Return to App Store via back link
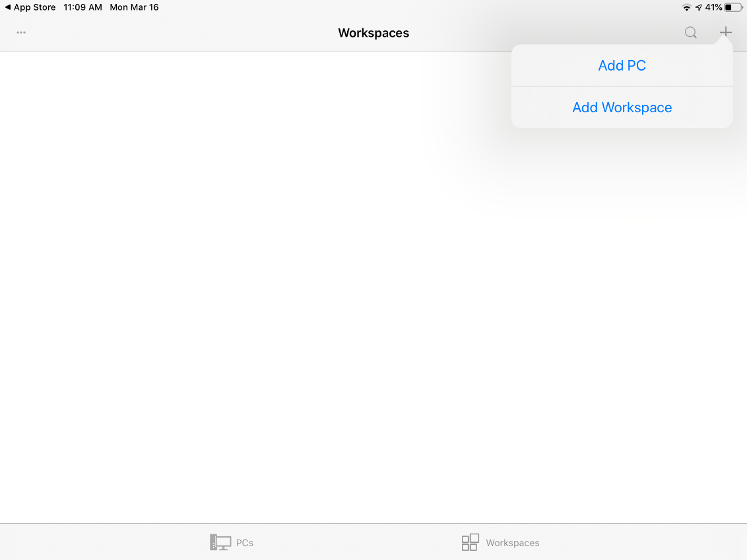The image size is (747, 560). 35,7
